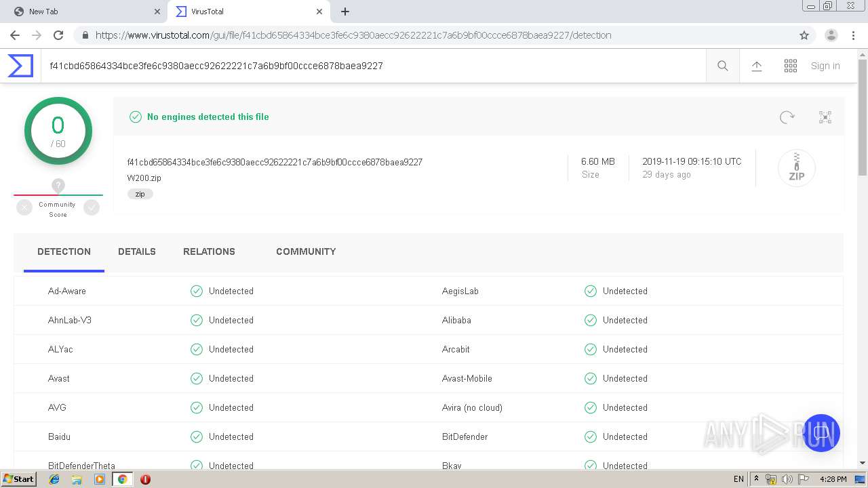Click the BitDefender engine name
Viewport: 868px width, 488px height.
[465, 436]
